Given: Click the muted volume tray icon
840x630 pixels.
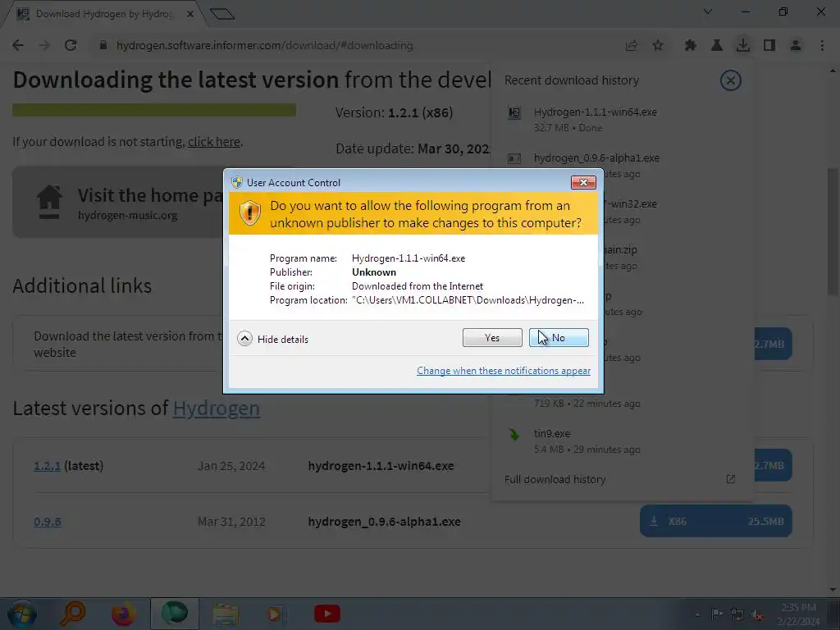Looking at the screenshot, I should coord(757,614).
